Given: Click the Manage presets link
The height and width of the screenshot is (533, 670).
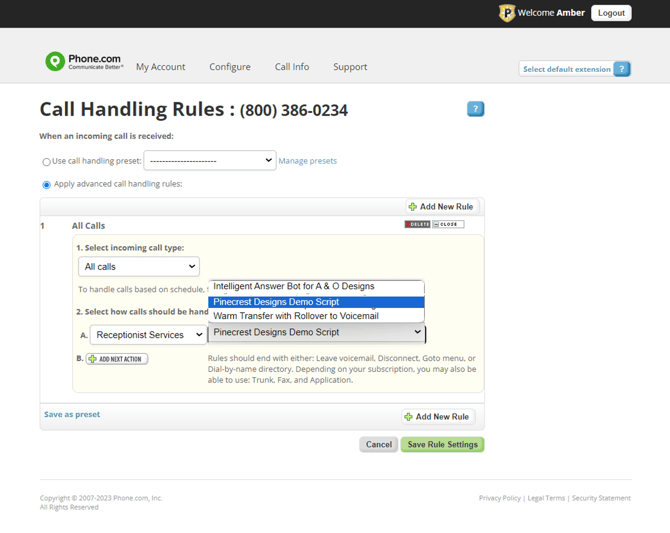Looking at the screenshot, I should tap(308, 161).
